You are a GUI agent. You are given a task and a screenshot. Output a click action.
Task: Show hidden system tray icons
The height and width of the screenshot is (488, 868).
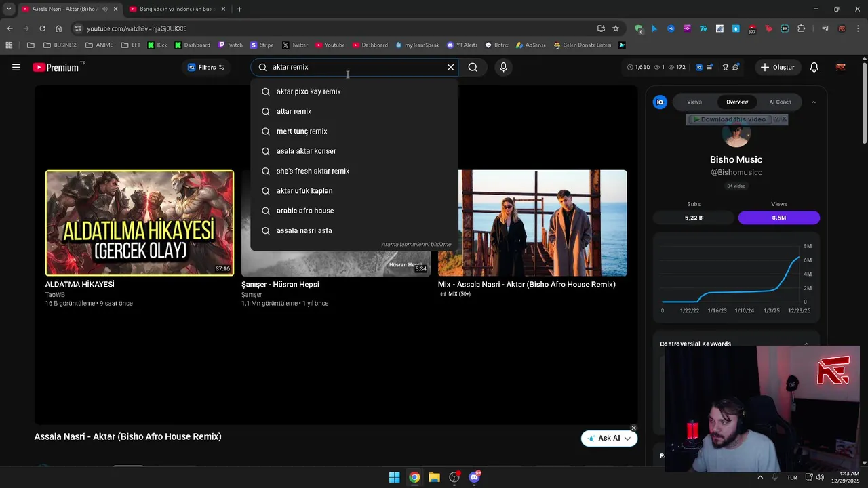760,477
